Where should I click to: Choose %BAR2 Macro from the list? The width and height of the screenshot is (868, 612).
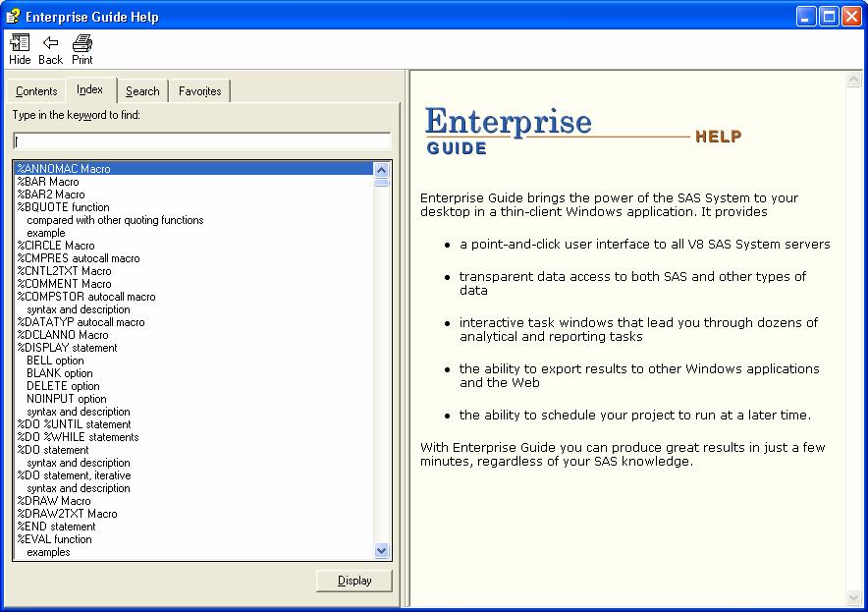pos(51,195)
